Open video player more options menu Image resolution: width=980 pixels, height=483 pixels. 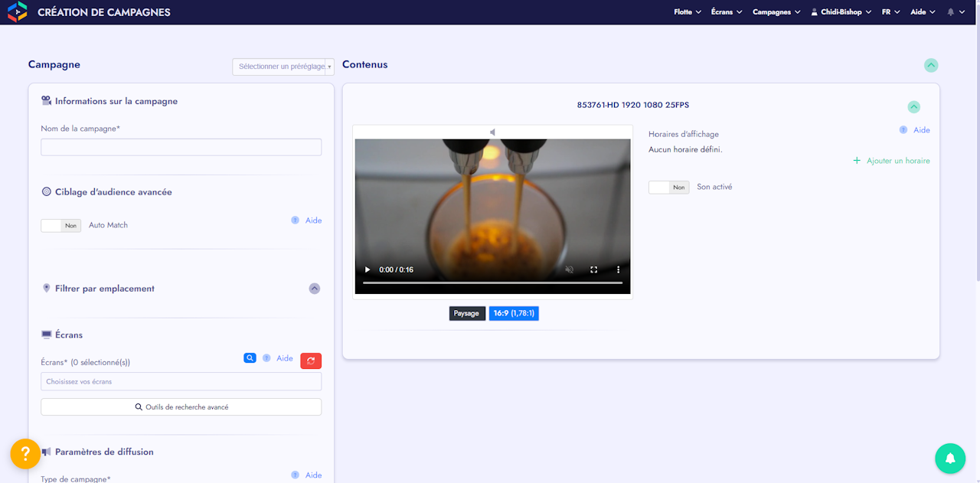[618, 269]
